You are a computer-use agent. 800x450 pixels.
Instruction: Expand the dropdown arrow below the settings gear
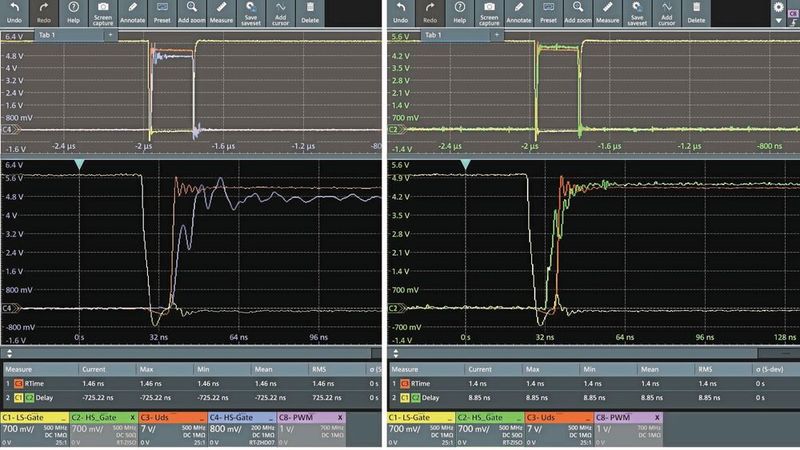[778, 21]
